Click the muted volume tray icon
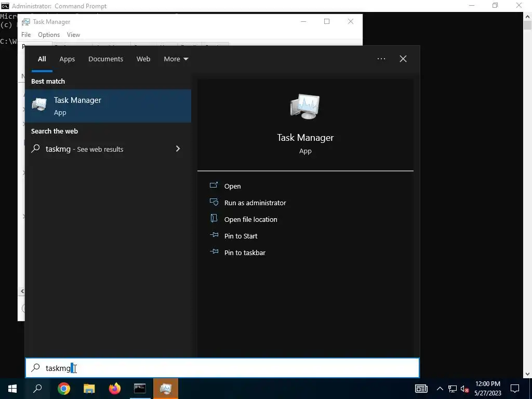 click(x=465, y=389)
